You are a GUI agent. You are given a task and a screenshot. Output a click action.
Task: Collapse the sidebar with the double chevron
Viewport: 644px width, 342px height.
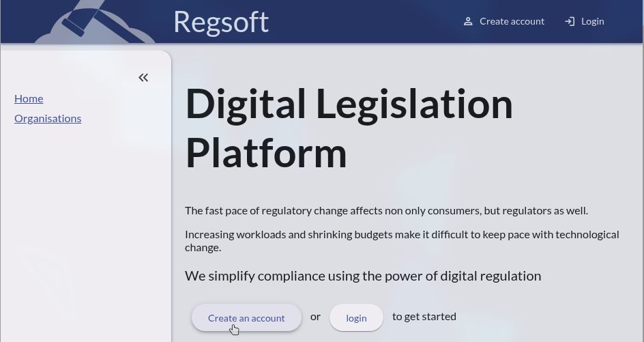click(x=143, y=78)
